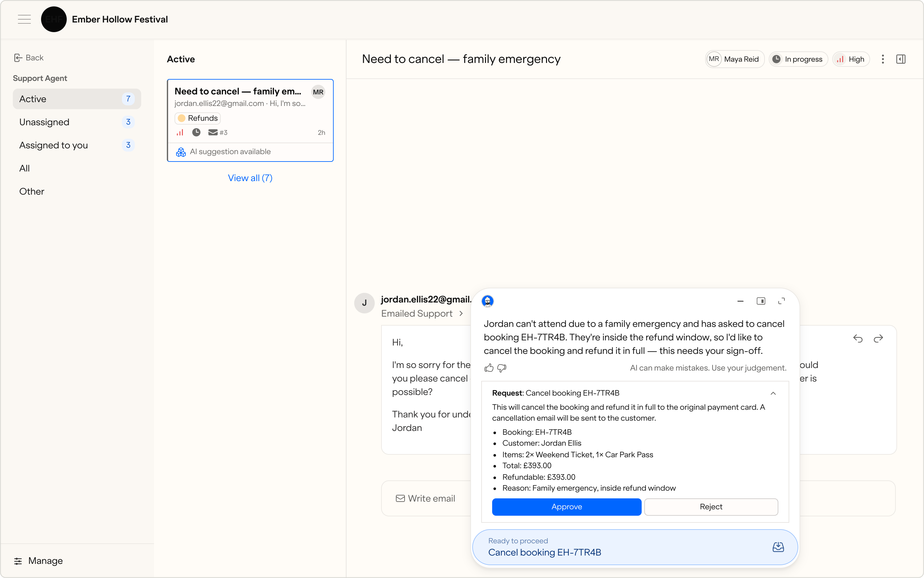924x578 pixels.
Task: Dock the AI panel to side
Action: click(761, 301)
